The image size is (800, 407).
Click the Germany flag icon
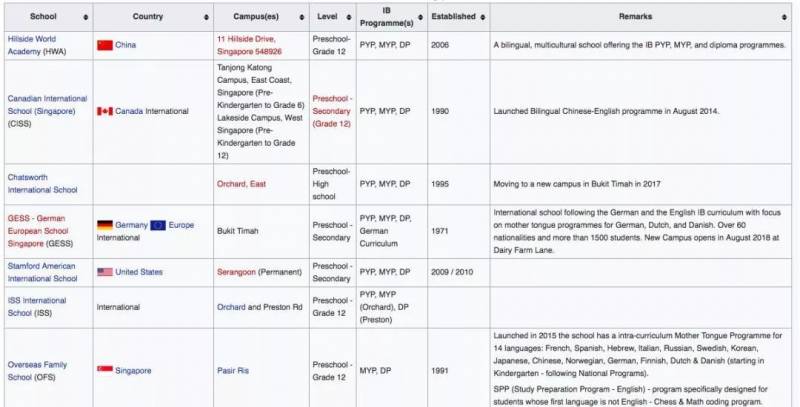104,225
